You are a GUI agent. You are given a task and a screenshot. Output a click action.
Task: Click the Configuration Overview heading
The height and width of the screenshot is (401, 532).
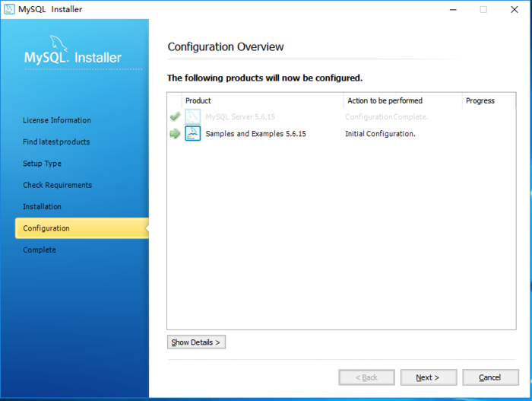(226, 47)
